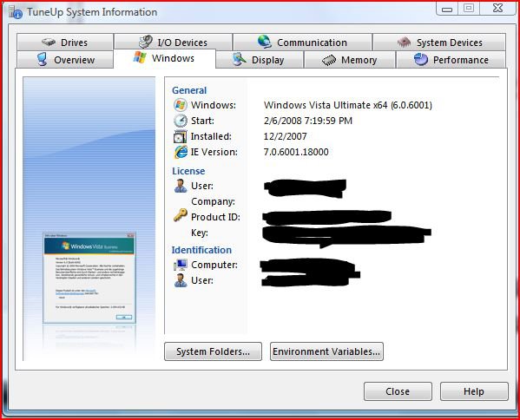Click the Windows logo icon beside Windows row
This screenshot has height=420, width=520.
(x=180, y=105)
